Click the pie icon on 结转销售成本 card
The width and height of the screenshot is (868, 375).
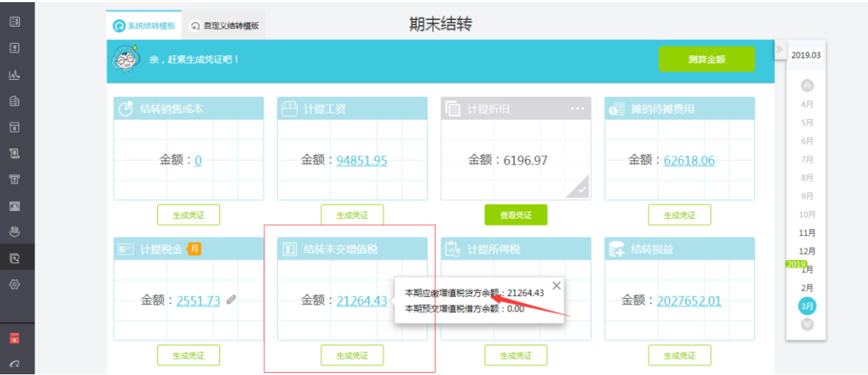point(126,109)
